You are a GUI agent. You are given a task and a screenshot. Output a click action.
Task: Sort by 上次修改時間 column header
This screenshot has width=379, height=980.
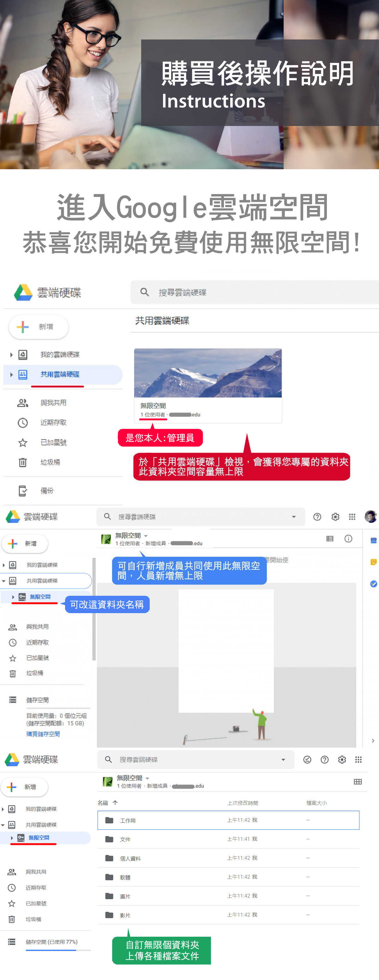242,803
